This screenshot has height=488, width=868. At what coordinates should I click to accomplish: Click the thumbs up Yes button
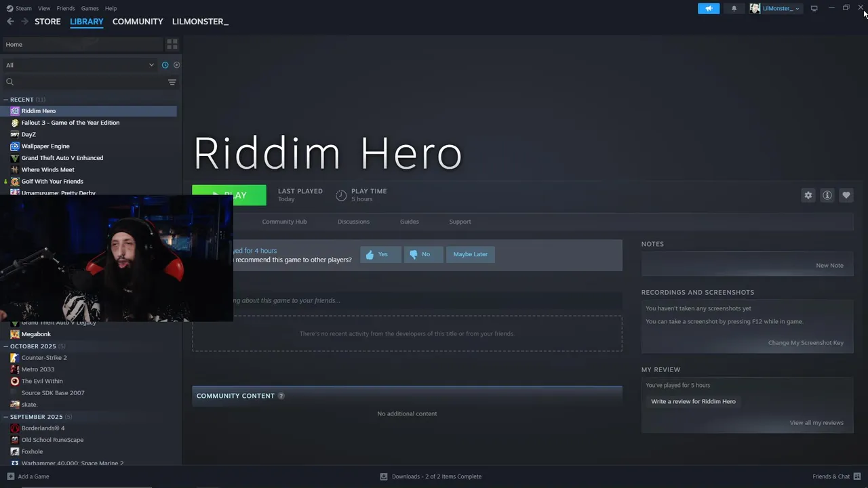pyautogui.click(x=380, y=254)
